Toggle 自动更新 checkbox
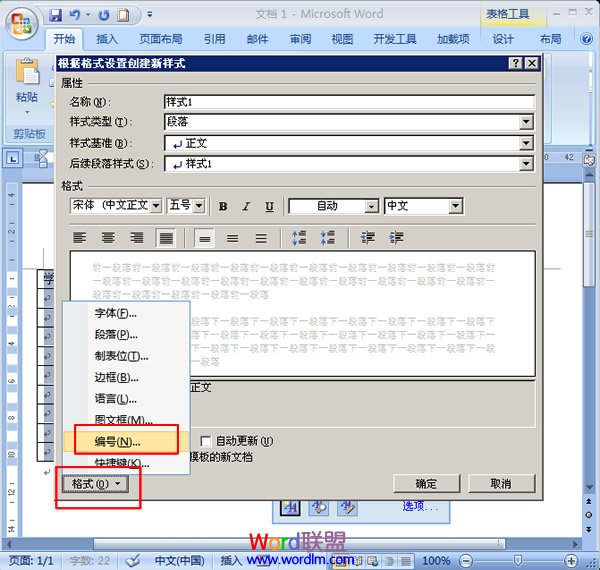This screenshot has height=570, width=600. 205,441
